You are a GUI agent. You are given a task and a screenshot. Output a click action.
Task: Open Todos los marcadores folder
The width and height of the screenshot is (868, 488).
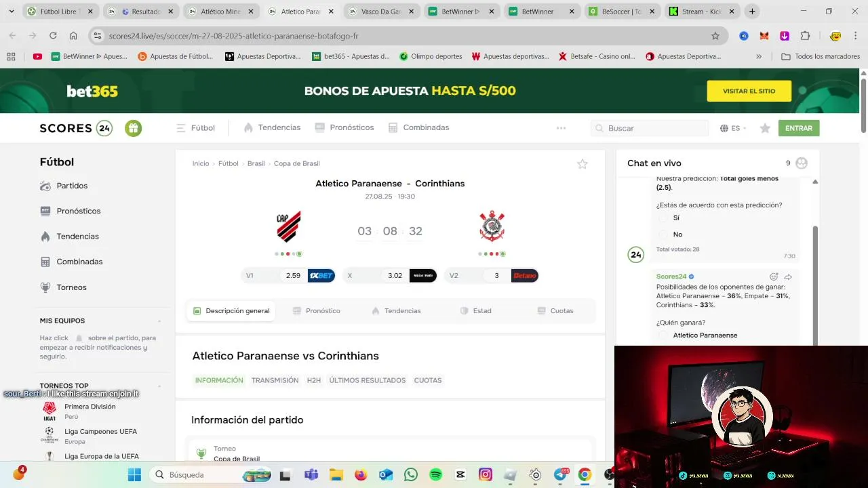pos(821,56)
